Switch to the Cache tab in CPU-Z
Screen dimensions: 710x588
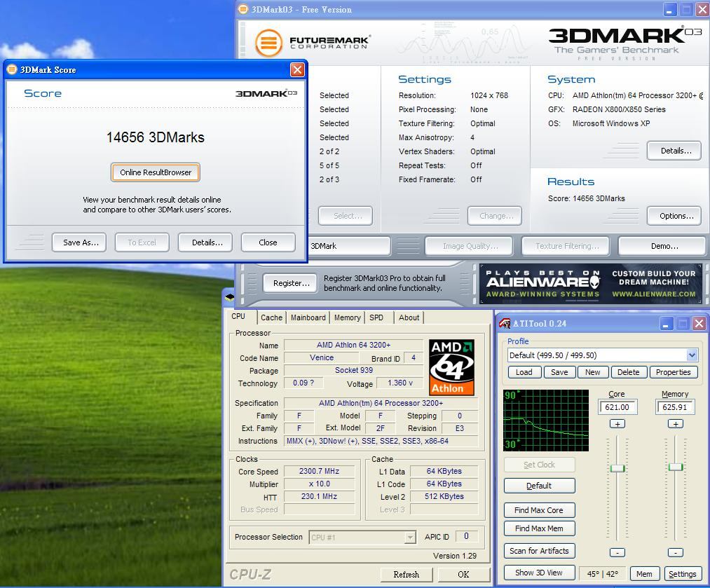pyautogui.click(x=271, y=317)
